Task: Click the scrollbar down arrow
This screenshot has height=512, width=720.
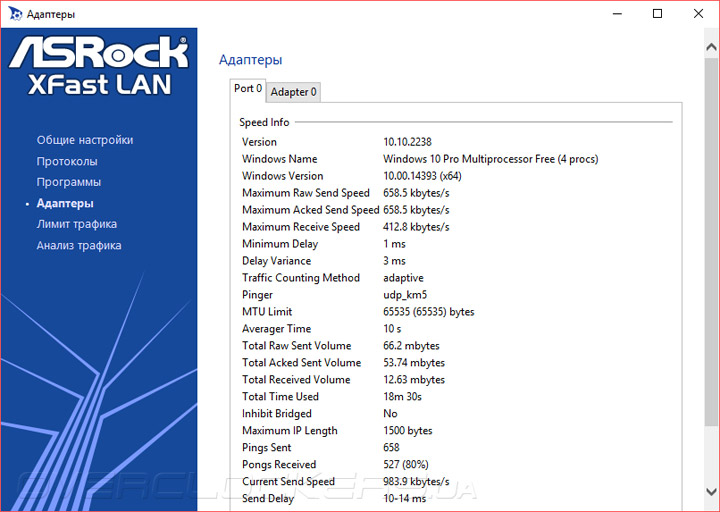Action: pos(711,491)
